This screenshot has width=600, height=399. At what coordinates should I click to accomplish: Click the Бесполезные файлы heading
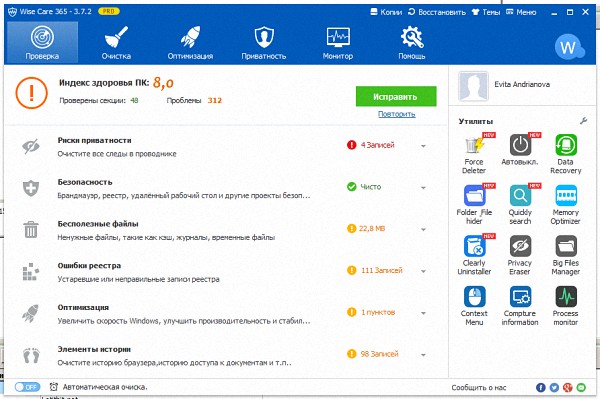pyautogui.click(x=98, y=224)
